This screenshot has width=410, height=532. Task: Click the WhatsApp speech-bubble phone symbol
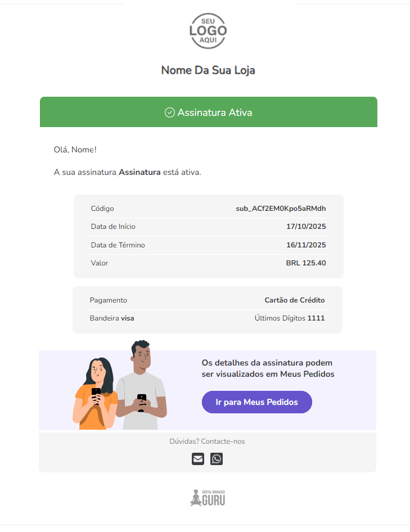(x=217, y=459)
